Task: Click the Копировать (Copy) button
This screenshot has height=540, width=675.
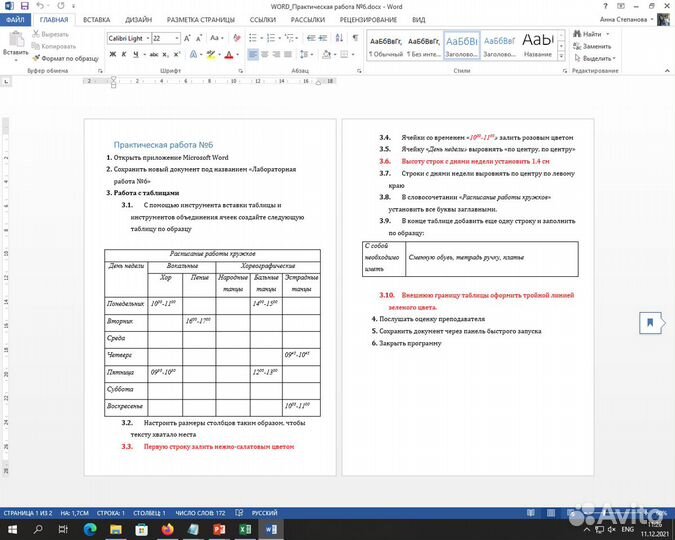Action: pyautogui.click(x=54, y=46)
